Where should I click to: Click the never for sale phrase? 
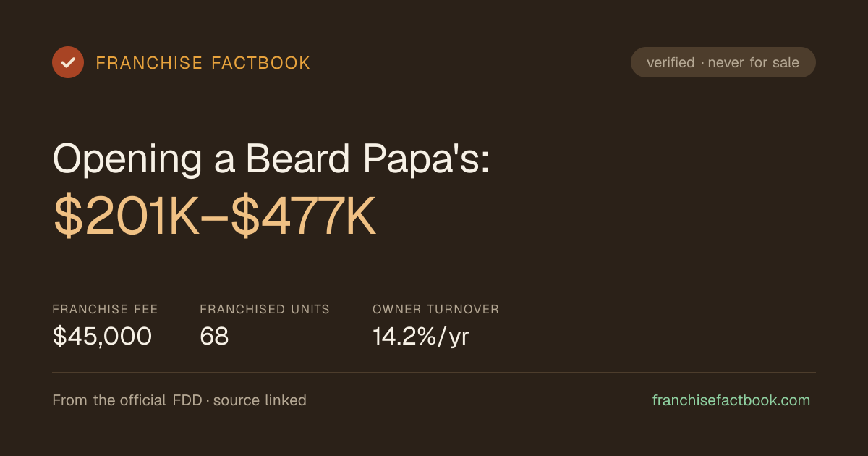(754, 62)
